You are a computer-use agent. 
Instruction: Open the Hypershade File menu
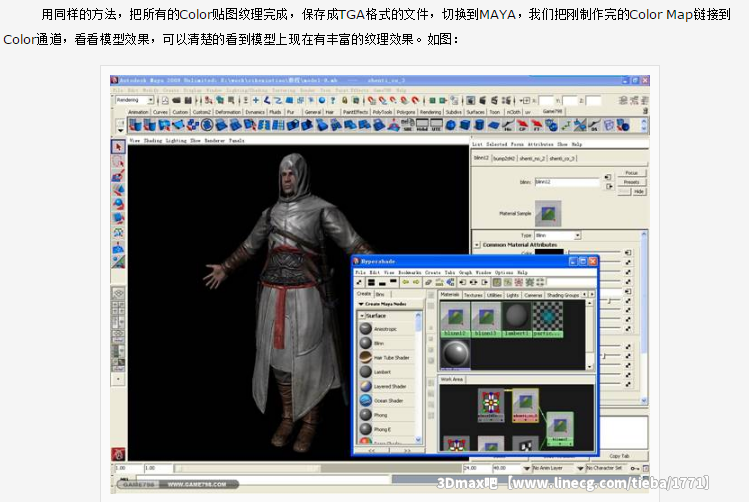360,272
